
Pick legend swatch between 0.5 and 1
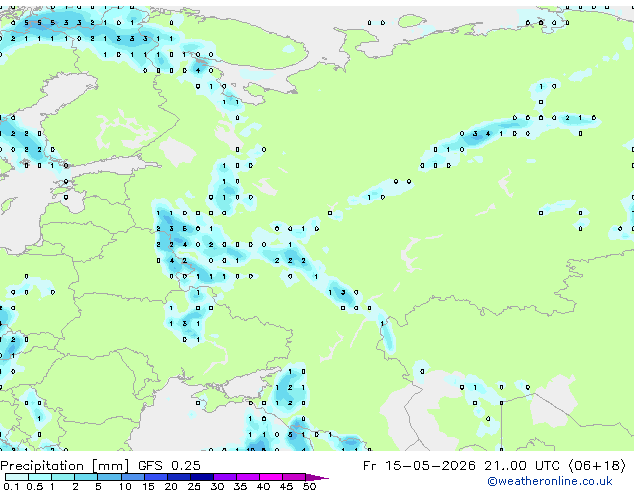coord(40,477)
